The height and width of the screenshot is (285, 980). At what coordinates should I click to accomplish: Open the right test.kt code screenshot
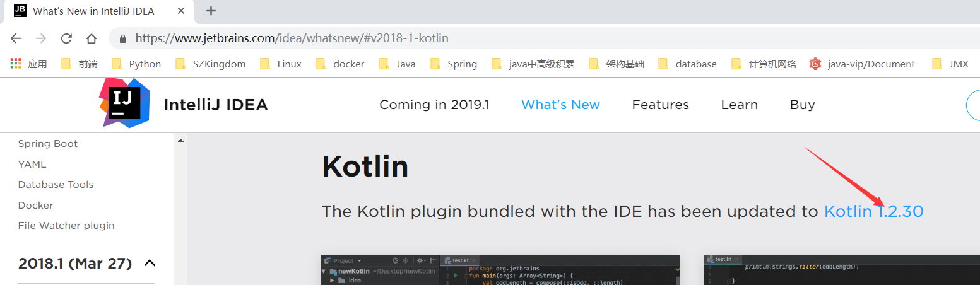tap(842, 270)
